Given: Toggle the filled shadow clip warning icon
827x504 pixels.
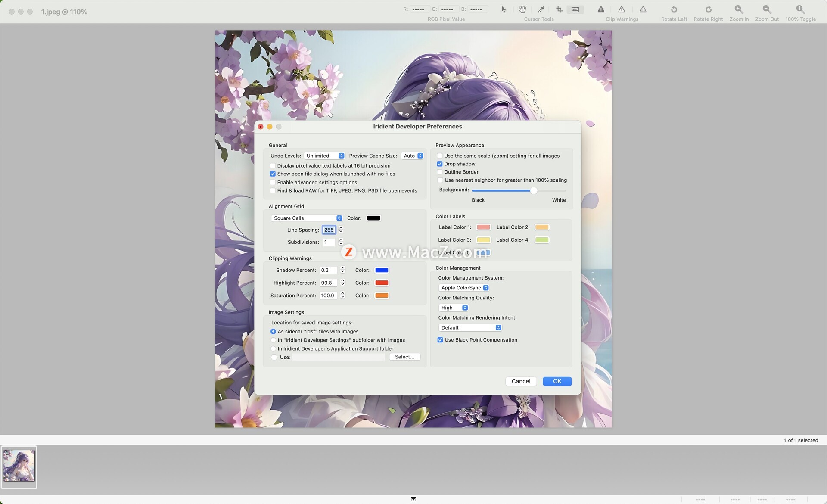Looking at the screenshot, I should click(601, 9).
